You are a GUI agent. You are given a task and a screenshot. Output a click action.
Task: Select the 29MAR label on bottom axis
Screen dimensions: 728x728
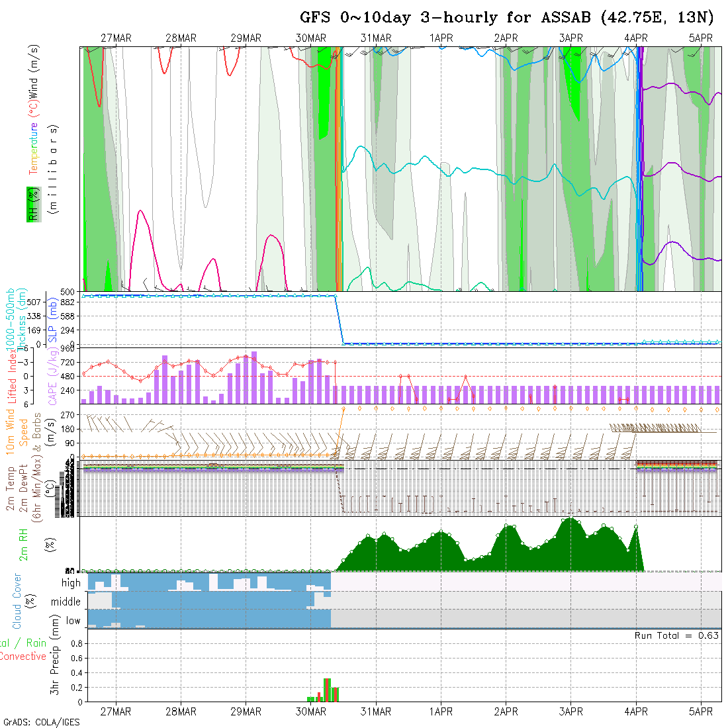(x=246, y=711)
